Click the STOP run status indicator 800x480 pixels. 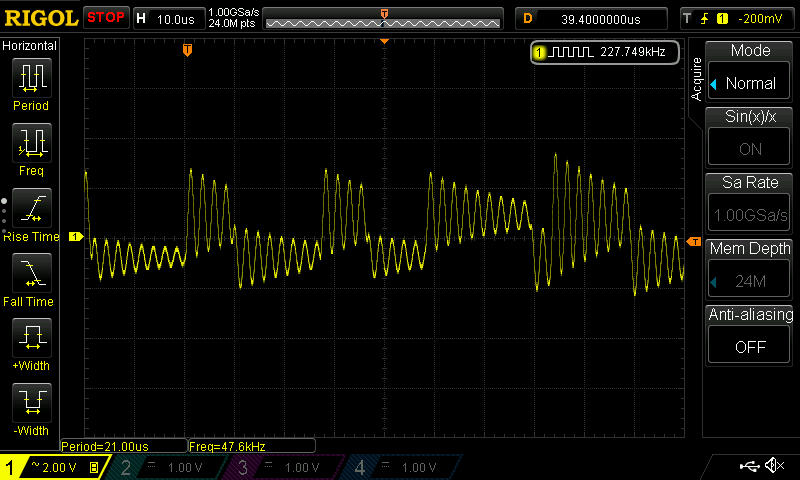pyautogui.click(x=106, y=18)
